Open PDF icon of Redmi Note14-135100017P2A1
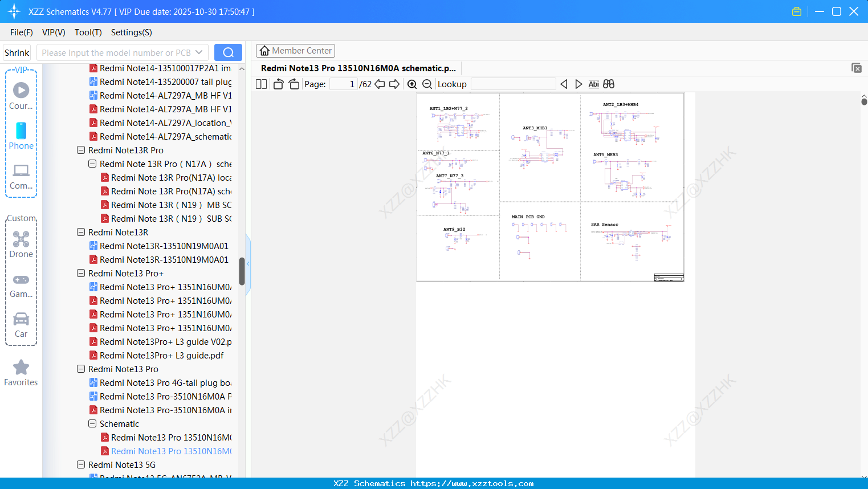 pos(93,68)
